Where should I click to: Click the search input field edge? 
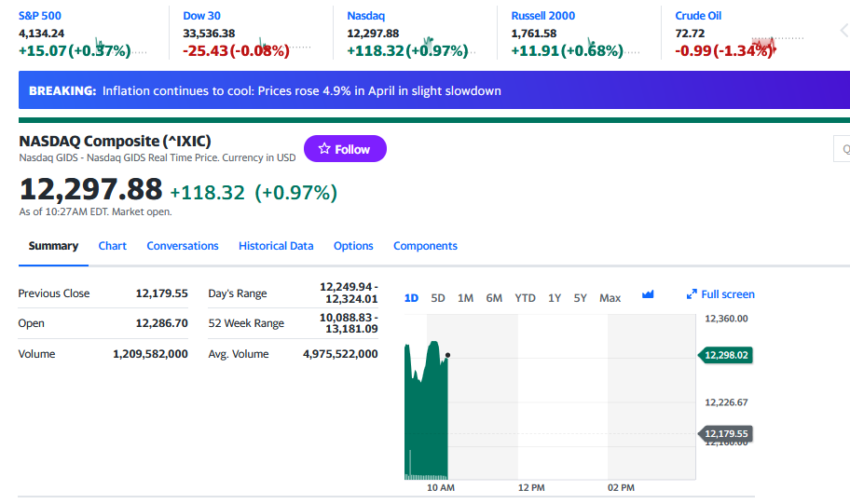point(842,148)
